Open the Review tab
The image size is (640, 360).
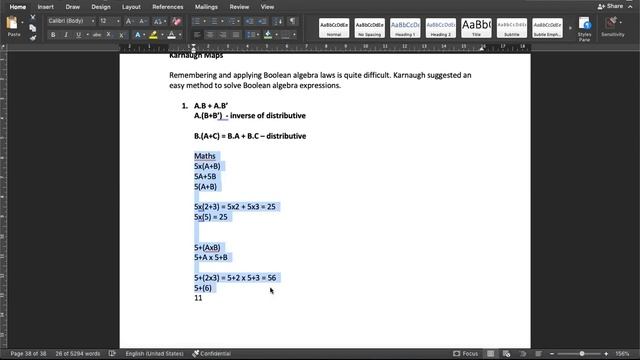(239, 7)
